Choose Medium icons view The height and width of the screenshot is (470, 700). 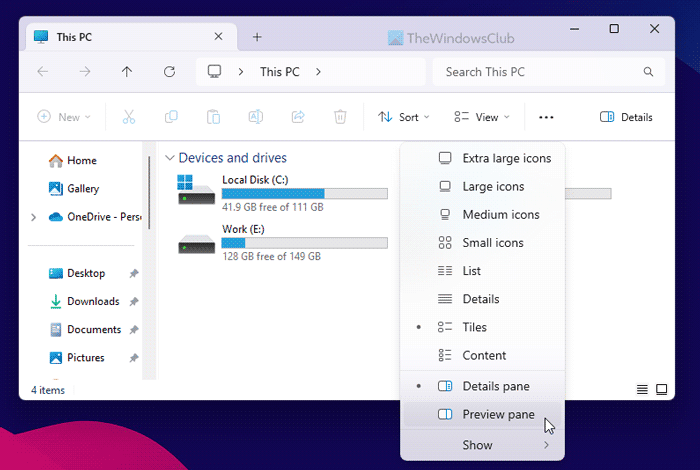(x=483, y=215)
